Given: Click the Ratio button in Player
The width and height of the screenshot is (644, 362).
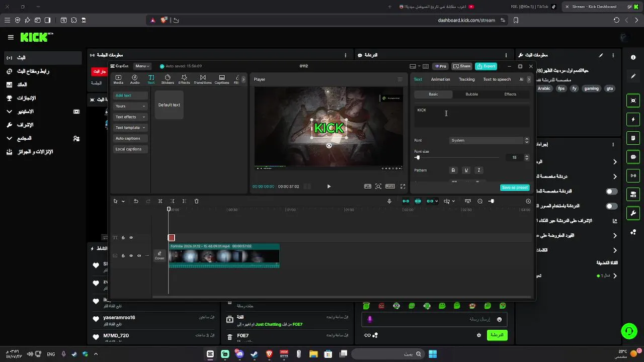Looking at the screenshot, I should (x=390, y=187).
